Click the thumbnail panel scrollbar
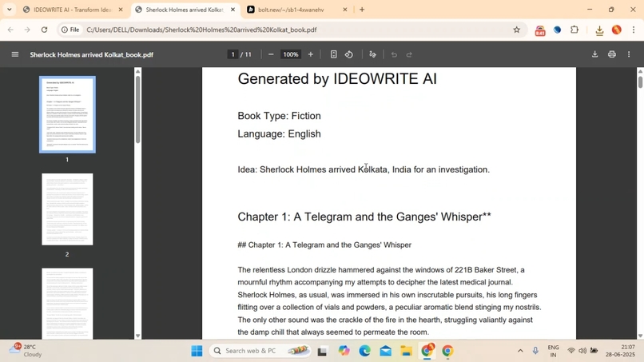This screenshot has height=362, width=644. point(137,109)
